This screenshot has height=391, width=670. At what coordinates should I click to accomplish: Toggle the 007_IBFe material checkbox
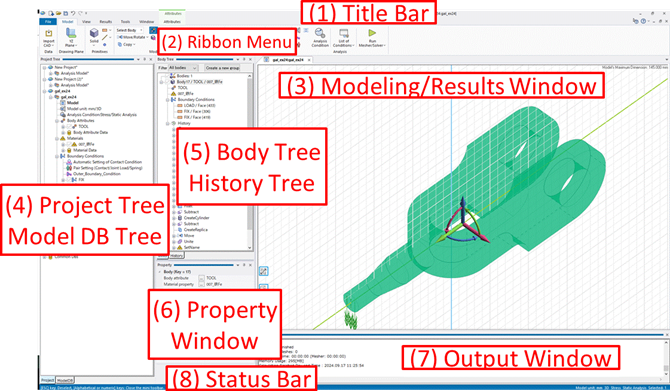point(69,144)
